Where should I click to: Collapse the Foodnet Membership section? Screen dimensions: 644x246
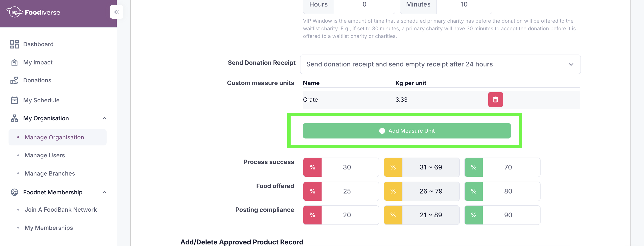coord(105,192)
